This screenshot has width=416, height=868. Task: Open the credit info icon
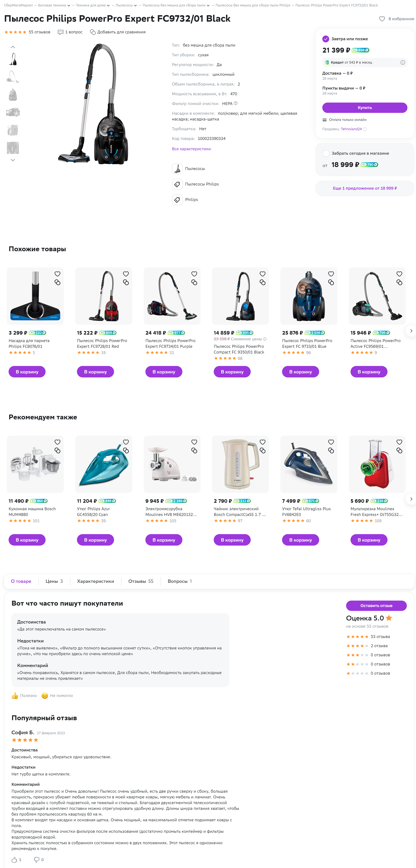[x=403, y=62]
